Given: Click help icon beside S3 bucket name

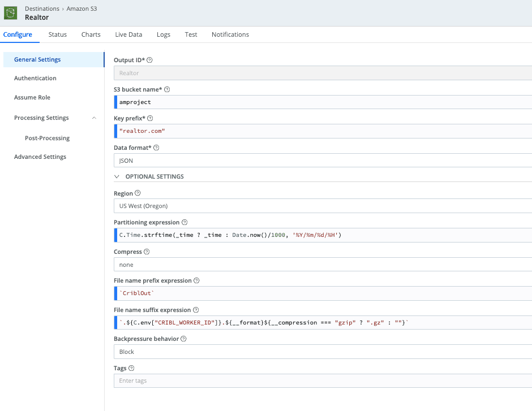Looking at the screenshot, I should point(167,89).
